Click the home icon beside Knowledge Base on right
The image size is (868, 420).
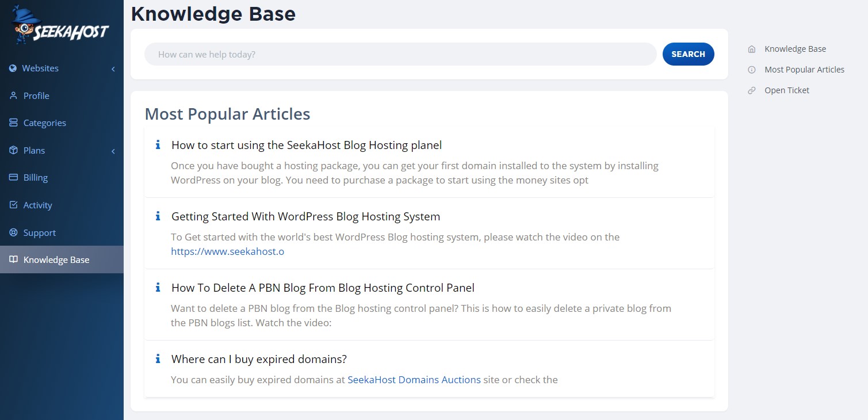pos(751,49)
